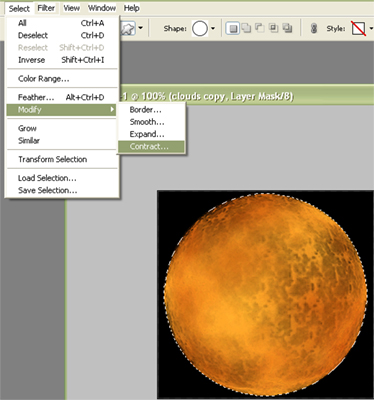Click the greyed-out Reselect entry

(62, 48)
